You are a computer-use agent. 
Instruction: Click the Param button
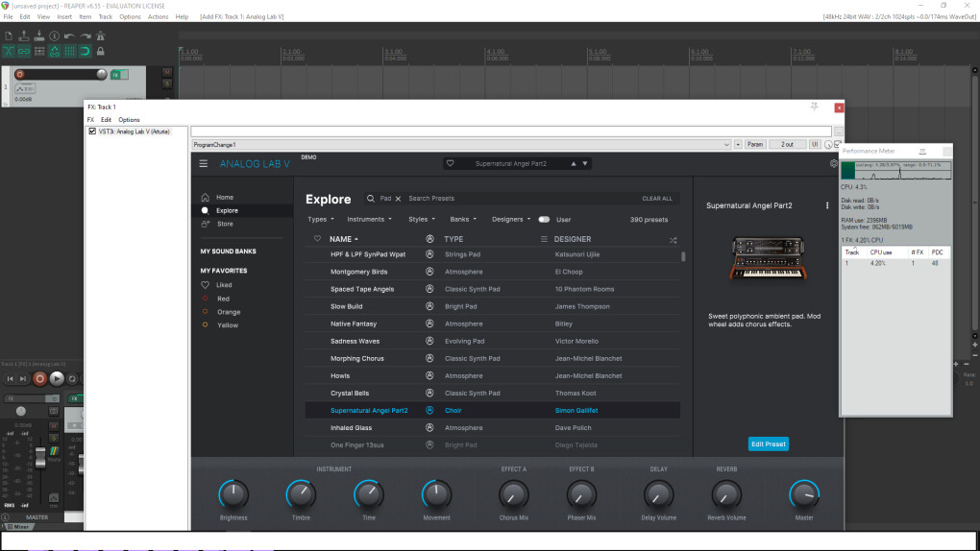[x=755, y=145]
